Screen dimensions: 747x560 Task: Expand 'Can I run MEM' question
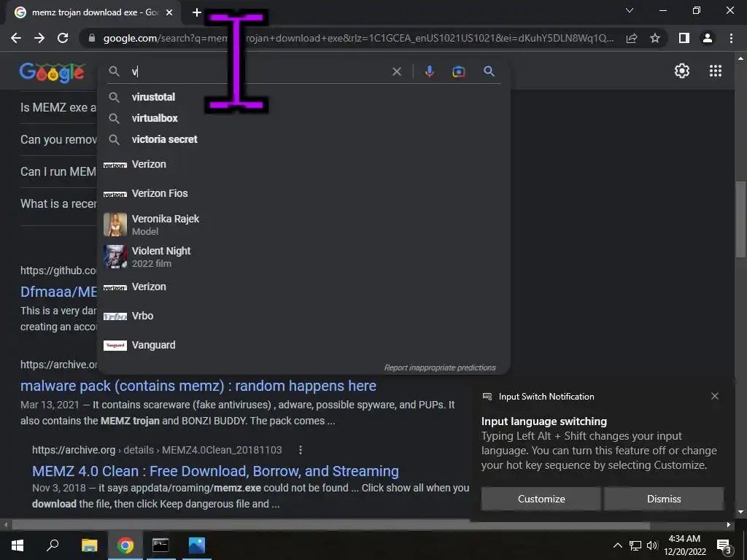click(58, 171)
